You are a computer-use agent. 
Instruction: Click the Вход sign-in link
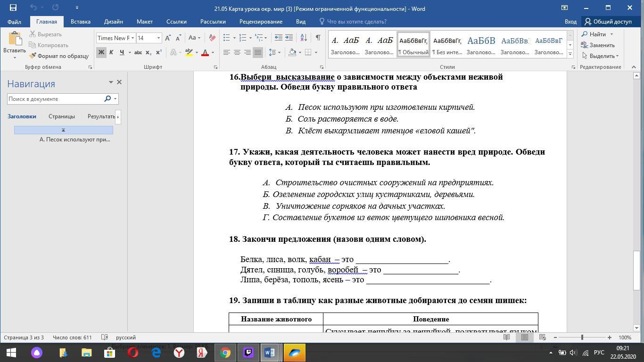570,21
